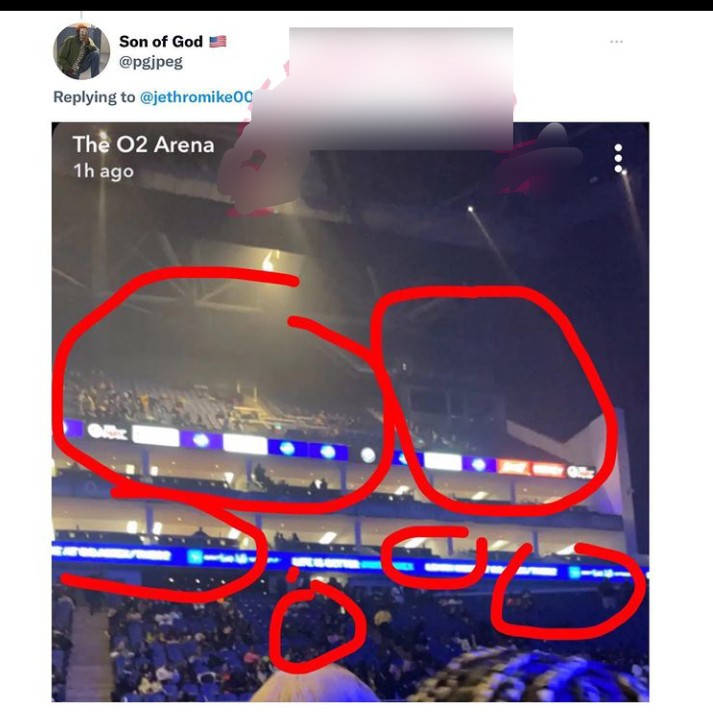Click the "Replying to" label
713x720 pixels.
94,97
